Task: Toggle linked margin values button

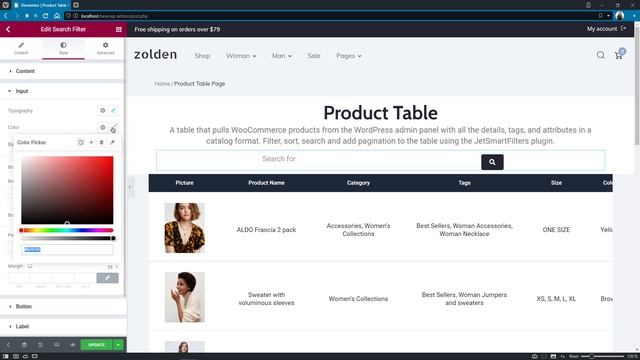Action: [107, 278]
